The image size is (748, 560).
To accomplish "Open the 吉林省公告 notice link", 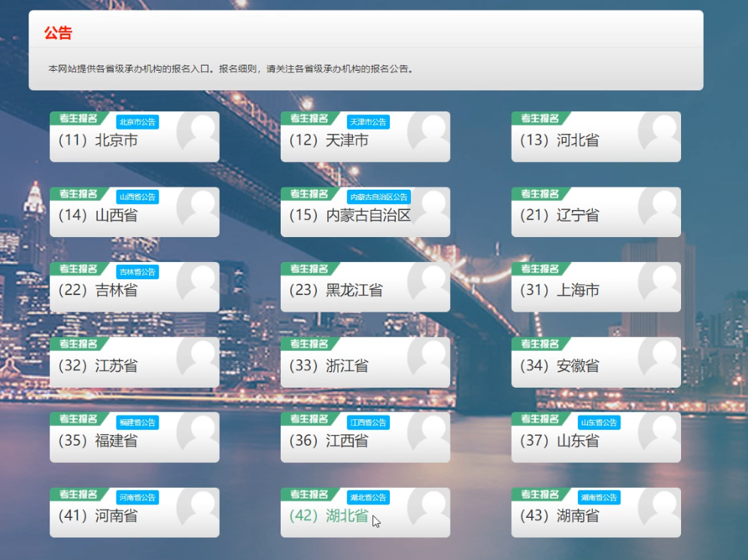I will click(x=138, y=271).
